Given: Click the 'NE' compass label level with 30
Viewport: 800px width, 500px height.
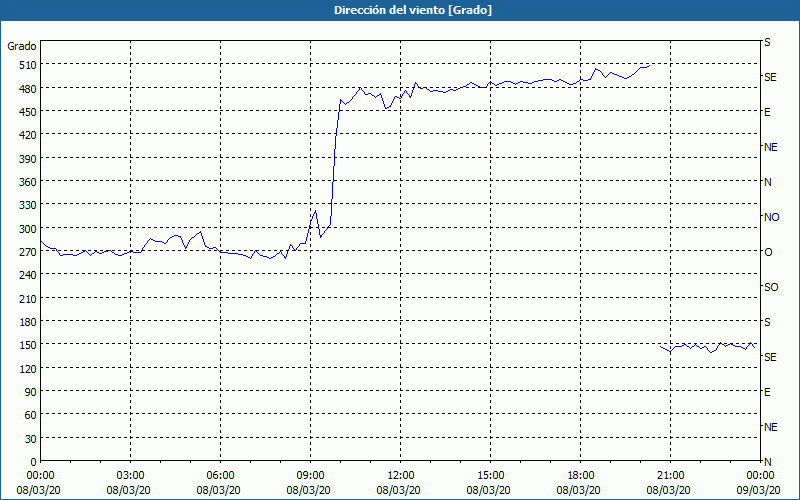Looking at the screenshot, I should (x=770, y=427).
